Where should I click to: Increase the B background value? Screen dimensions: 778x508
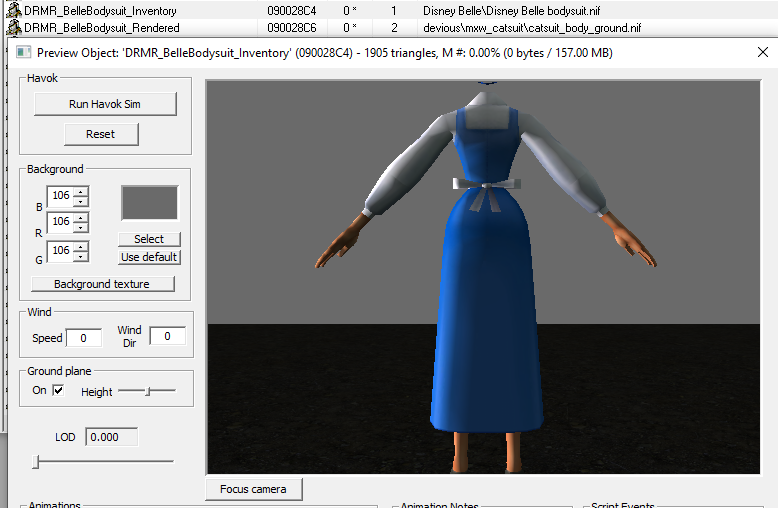[x=81, y=191]
